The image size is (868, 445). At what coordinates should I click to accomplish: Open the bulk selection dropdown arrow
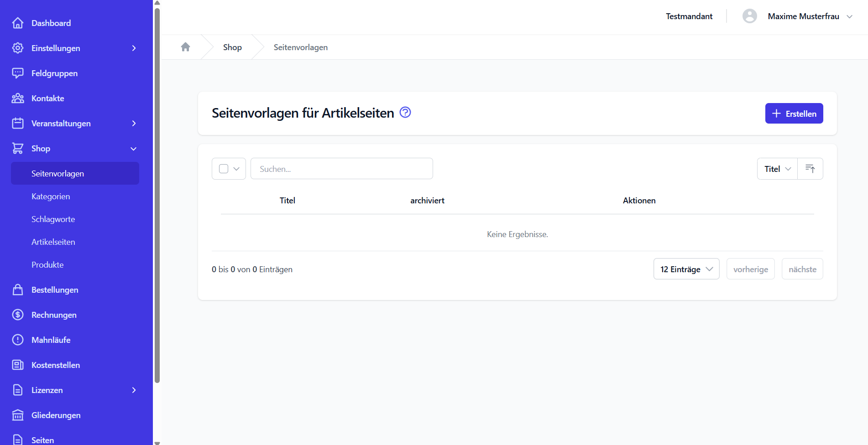pyautogui.click(x=236, y=169)
